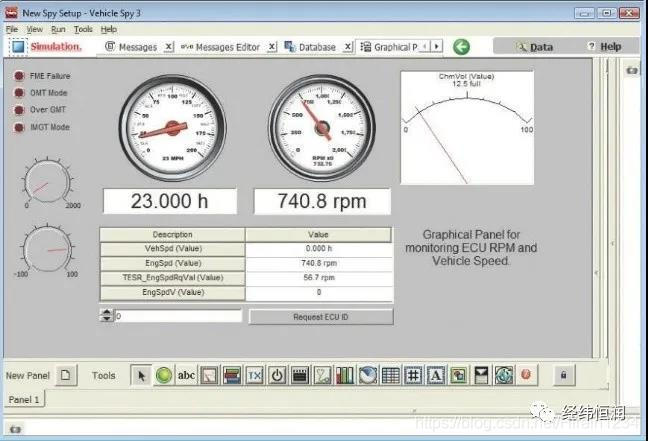The width and height of the screenshot is (648, 441).
Task: Click the Simulation status label
Action: [x=56, y=47]
